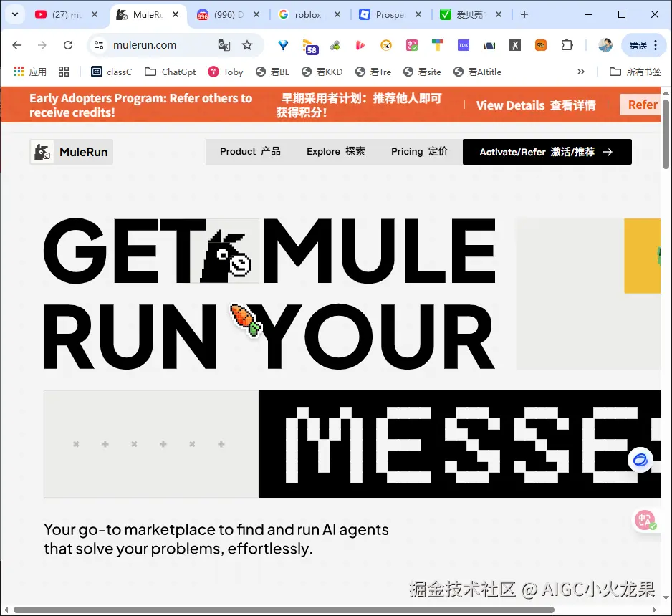
Task: Open Chrome's three-dot menu
Action: [656, 45]
